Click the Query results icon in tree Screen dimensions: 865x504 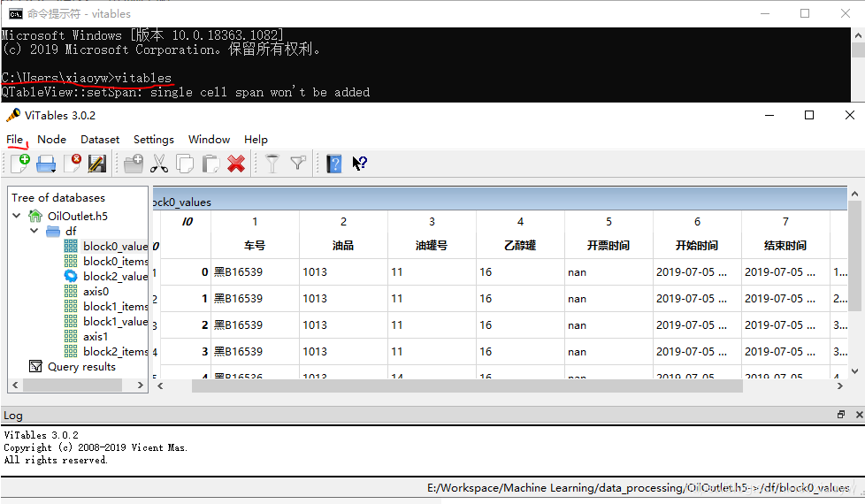point(35,366)
